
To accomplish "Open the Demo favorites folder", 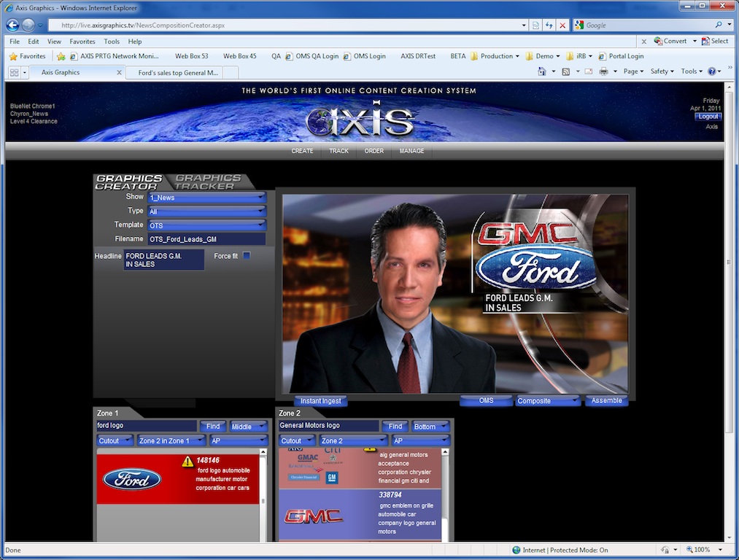I will coord(543,56).
